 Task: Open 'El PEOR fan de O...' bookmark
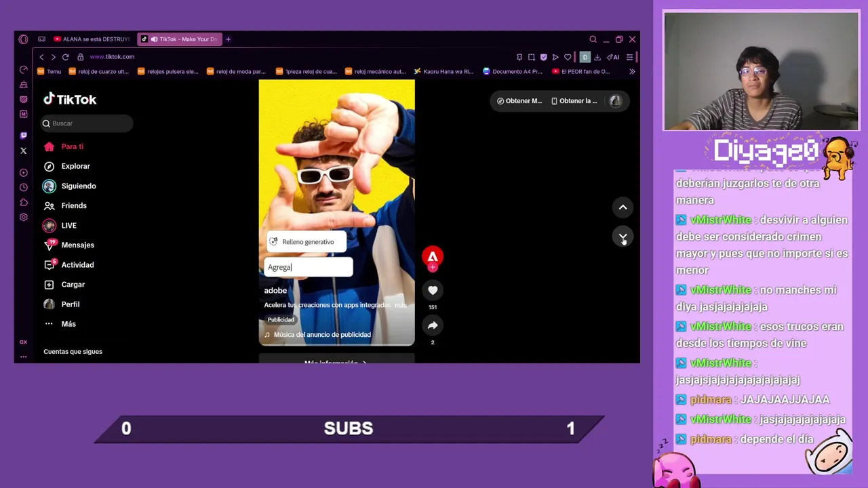pos(581,71)
